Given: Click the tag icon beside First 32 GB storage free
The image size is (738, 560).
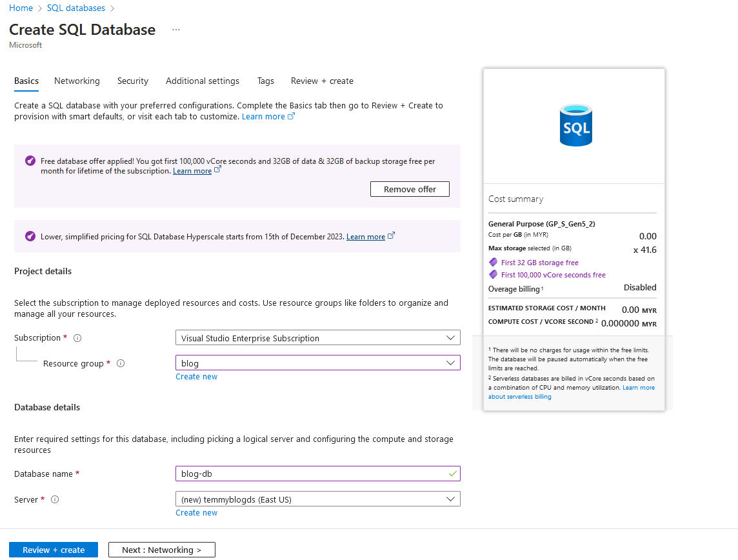Looking at the screenshot, I should point(494,262).
